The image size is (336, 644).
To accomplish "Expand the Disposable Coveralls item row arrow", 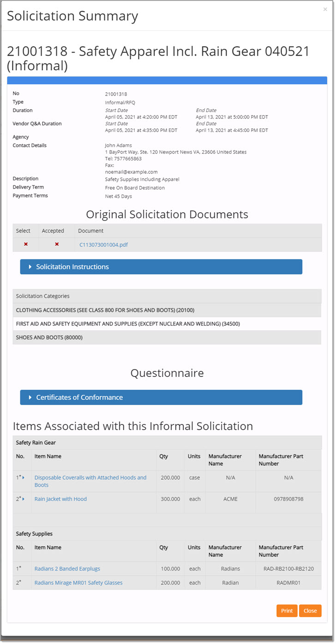I will [x=24, y=478].
